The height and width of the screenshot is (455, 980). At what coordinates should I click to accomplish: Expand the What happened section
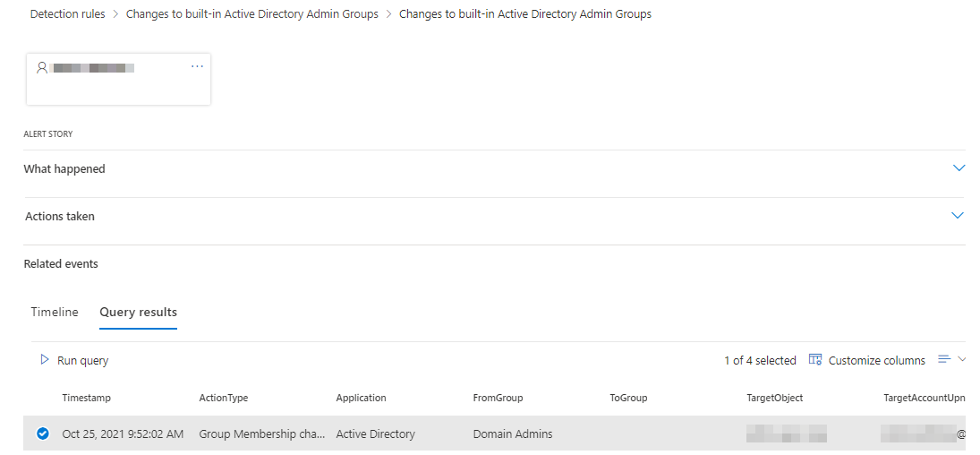[x=959, y=168]
